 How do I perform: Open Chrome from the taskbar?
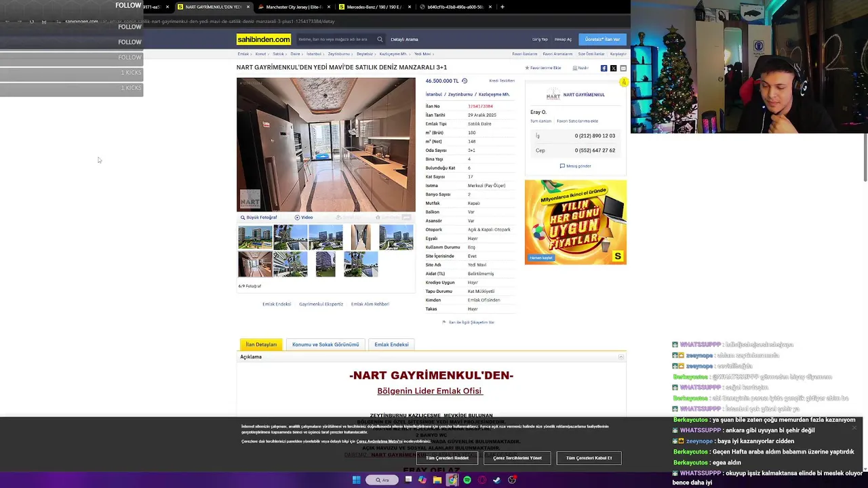point(452,480)
